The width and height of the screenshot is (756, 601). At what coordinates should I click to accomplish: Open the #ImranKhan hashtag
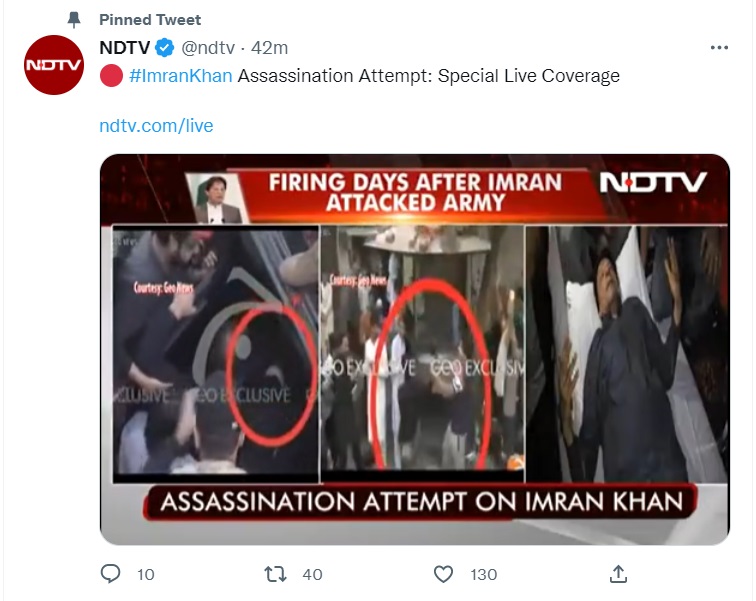click(181, 76)
